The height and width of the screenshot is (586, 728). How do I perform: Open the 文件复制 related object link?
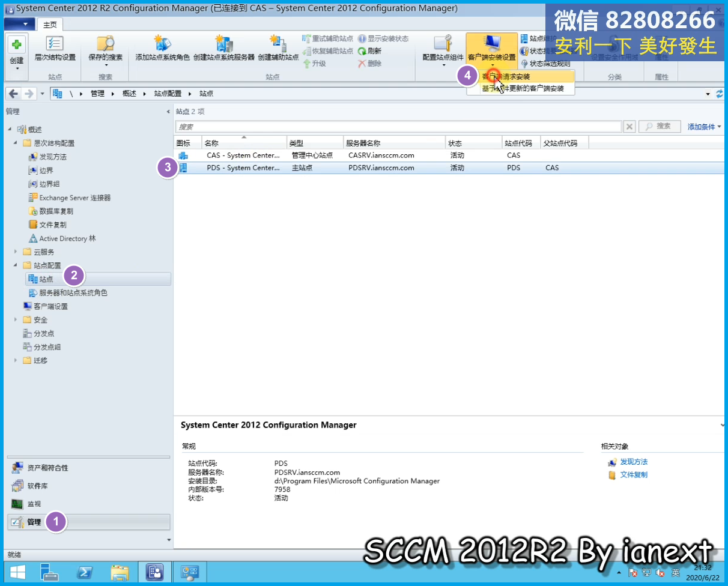click(x=634, y=475)
